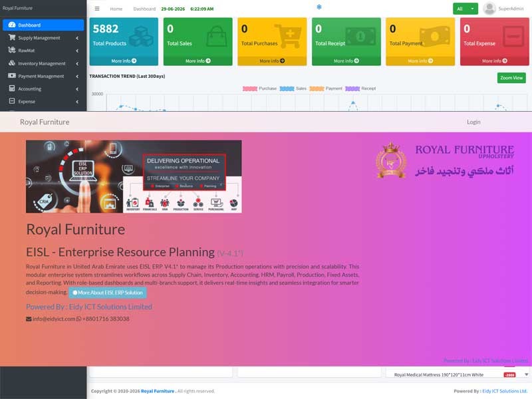This screenshot has height=399, width=532.
Task: Expand the RawMat submenu arrow
Action: [x=77, y=51]
